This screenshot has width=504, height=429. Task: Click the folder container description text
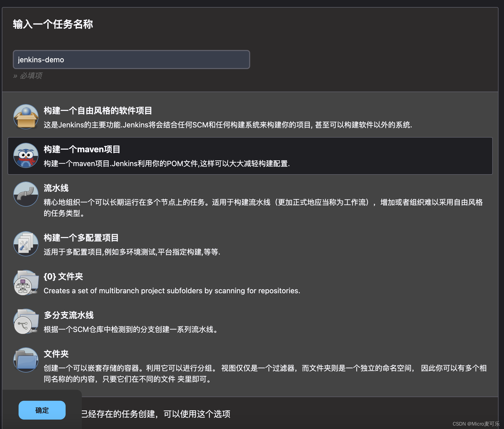(265, 374)
